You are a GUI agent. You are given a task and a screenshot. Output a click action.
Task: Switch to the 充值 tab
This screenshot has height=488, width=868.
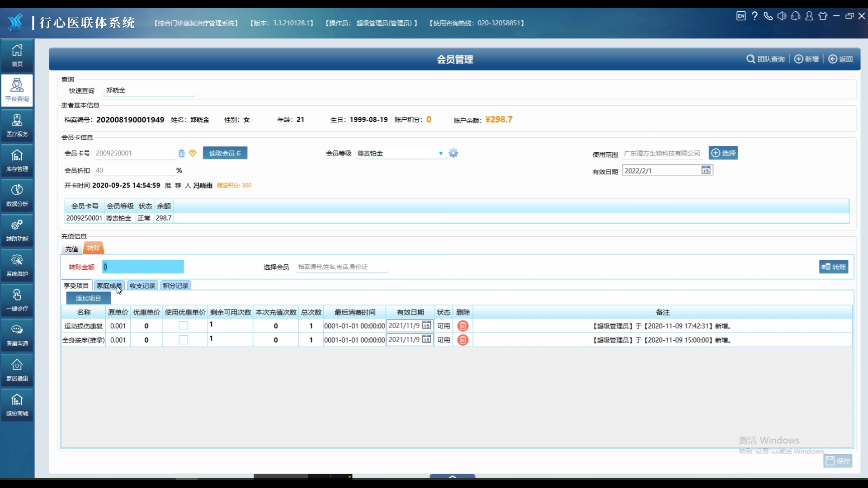(71, 249)
